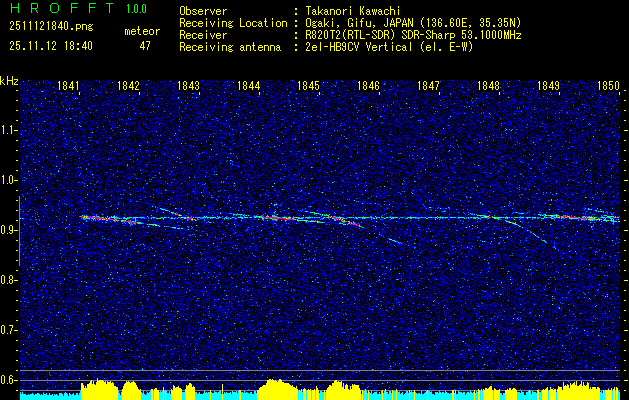Viewport: 629px width, 400px height.
Task: Click the kHz axis unit label
Action: tap(9, 81)
